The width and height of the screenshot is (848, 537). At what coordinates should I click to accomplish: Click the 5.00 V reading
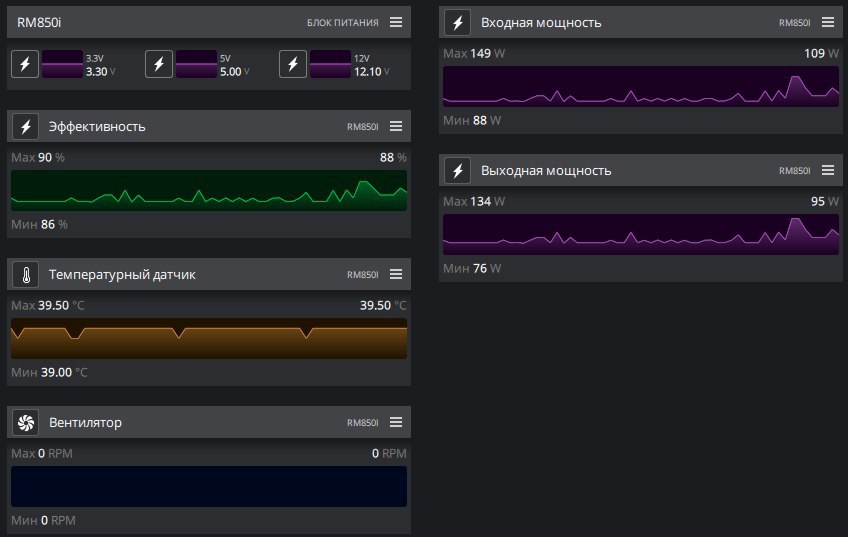234,71
